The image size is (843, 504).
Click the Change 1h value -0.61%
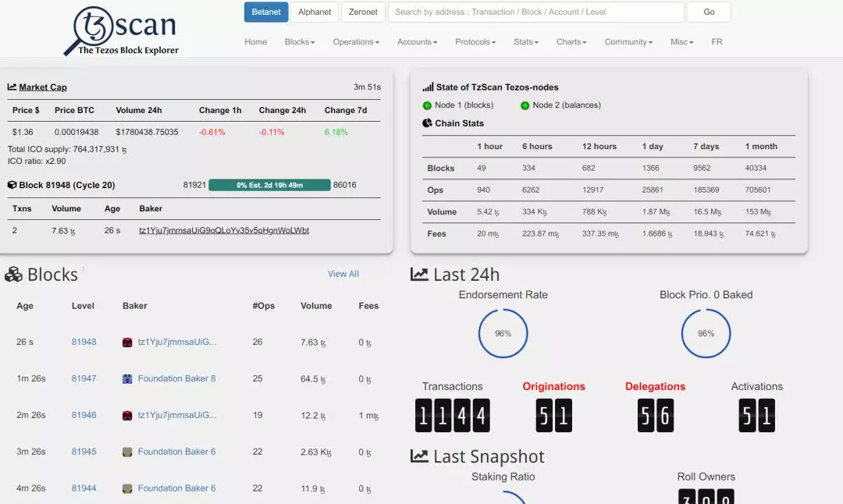[x=212, y=132]
